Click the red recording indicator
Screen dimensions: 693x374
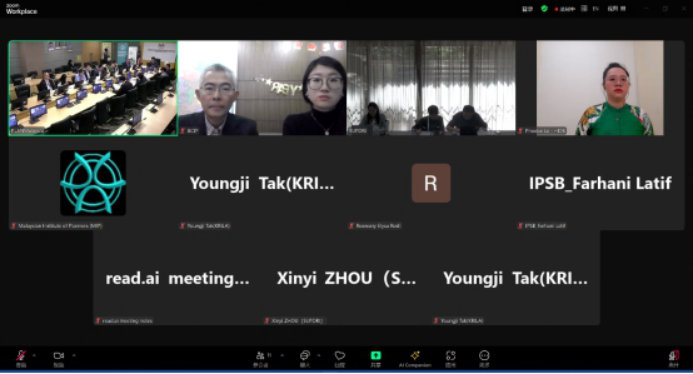[x=564, y=9]
